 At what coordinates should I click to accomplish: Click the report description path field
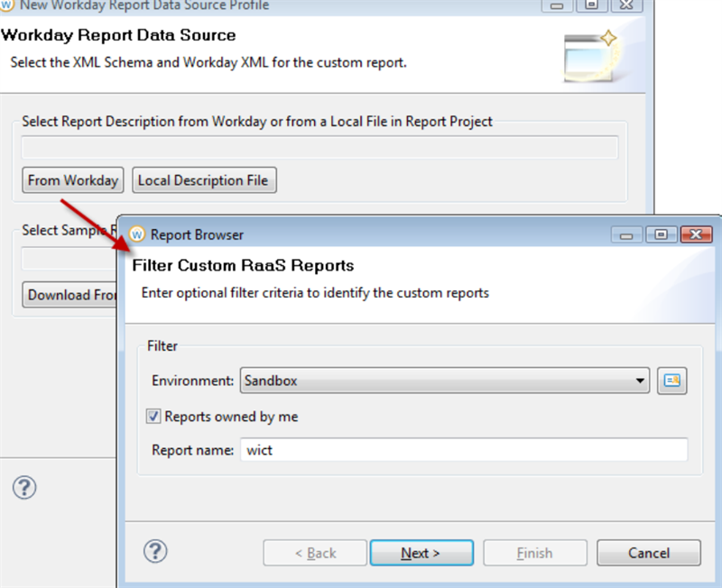tap(319, 147)
